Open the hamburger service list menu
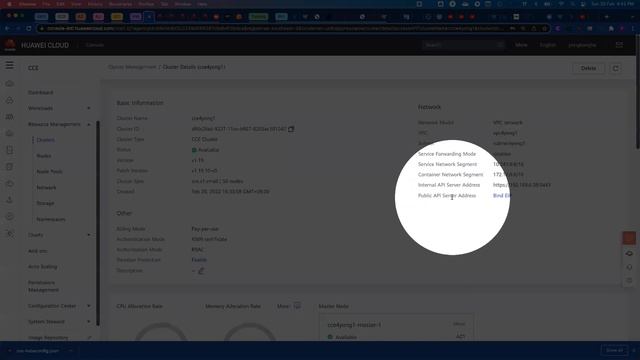This screenshot has width=640, height=360. click(9, 65)
